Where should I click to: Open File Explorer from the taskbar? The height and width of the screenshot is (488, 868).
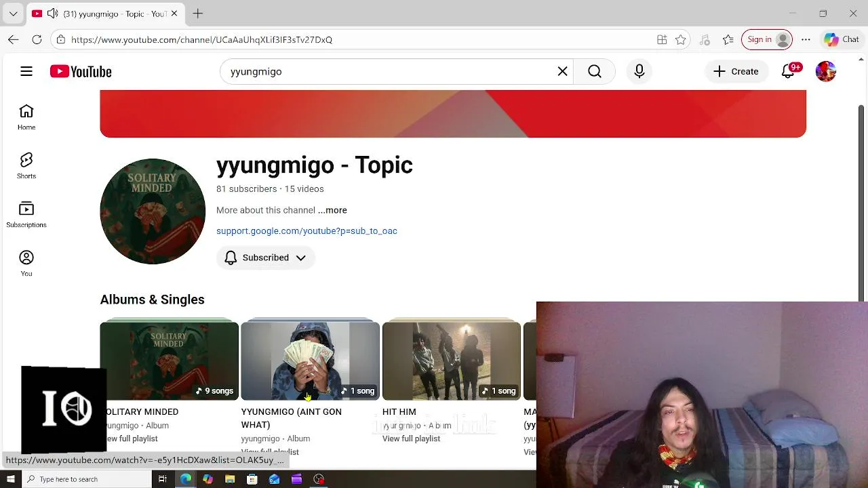[230, 479]
